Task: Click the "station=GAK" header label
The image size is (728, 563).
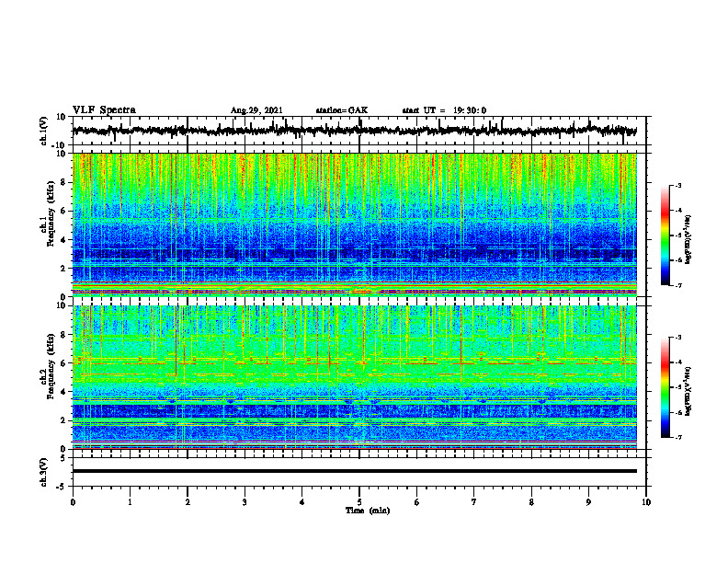Action: [342, 110]
